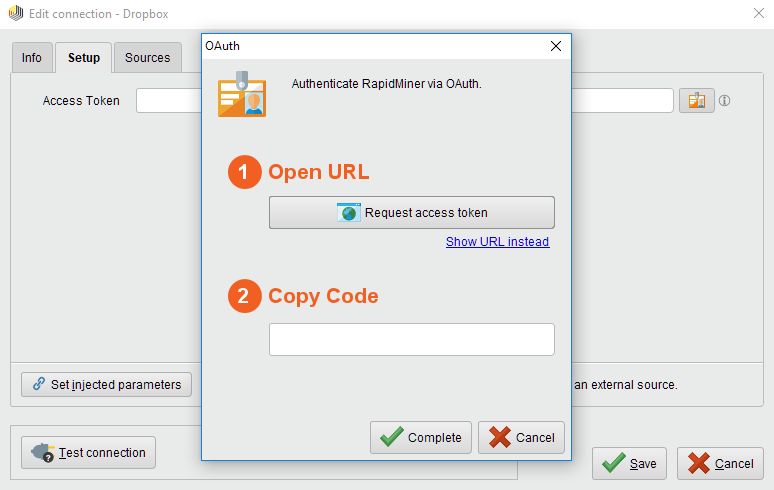This screenshot has height=490, width=774.
Task: Run Test connection
Action: pyautogui.click(x=89, y=452)
